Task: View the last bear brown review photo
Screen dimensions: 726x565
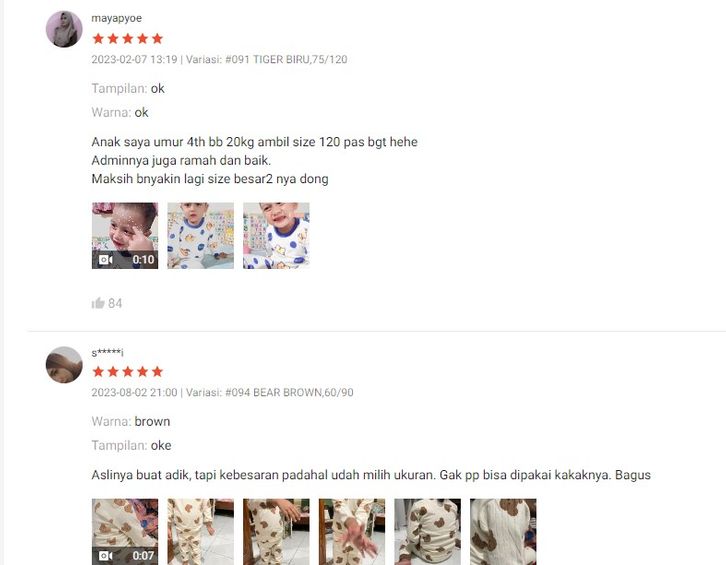Action: click(x=503, y=532)
